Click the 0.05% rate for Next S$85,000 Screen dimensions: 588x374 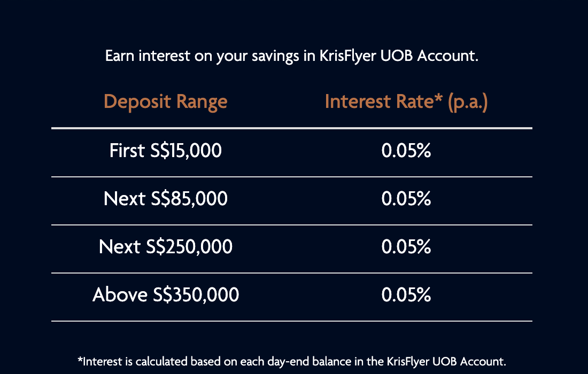pyautogui.click(x=406, y=199)
